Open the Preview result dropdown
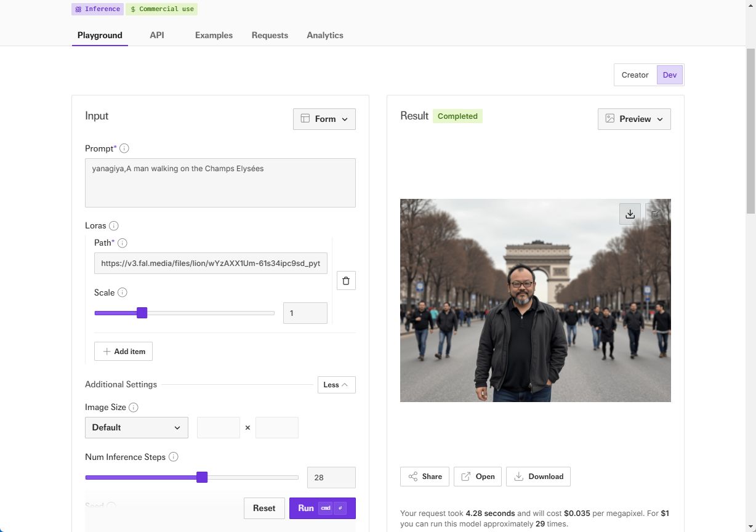Screen dimensions: 756x532 (634, 119)
